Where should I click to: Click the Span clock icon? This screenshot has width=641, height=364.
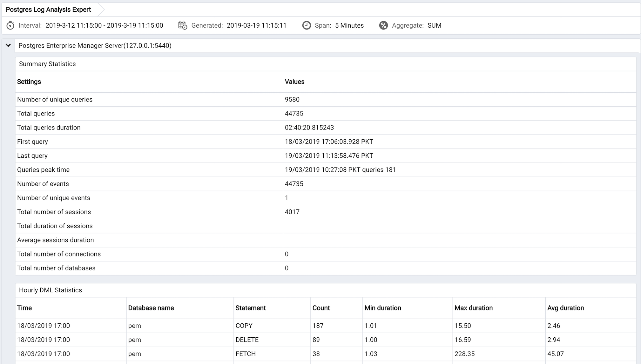307,25
